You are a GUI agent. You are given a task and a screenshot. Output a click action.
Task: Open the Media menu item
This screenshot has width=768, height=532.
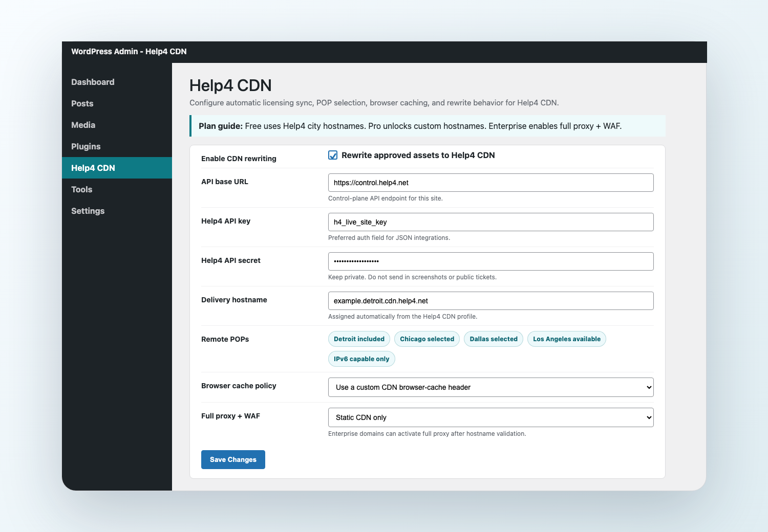click(117, 125)
